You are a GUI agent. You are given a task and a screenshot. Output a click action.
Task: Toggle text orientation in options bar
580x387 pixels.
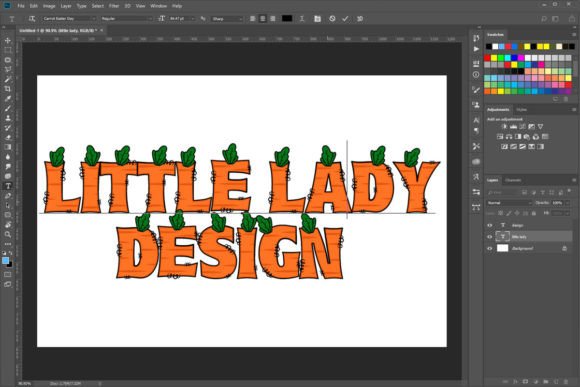32,18
